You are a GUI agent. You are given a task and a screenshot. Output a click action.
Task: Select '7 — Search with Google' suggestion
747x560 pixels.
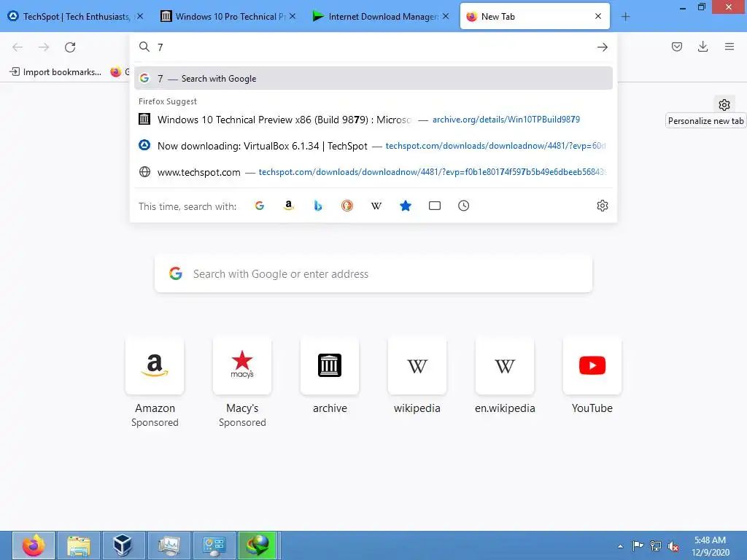[373, 79]
